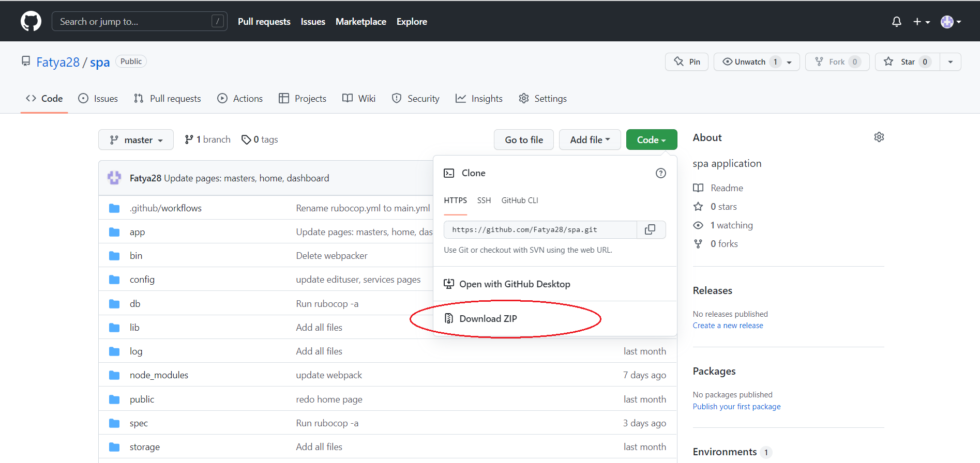
Task: Open the Clone help question icon
Action: pos(660,173)
